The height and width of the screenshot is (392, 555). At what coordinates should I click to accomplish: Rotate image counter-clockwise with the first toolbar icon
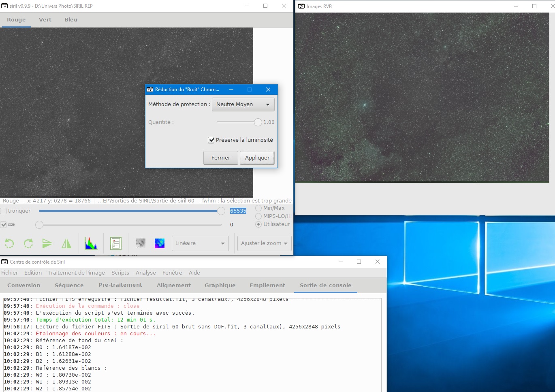[x=9, y=243]
